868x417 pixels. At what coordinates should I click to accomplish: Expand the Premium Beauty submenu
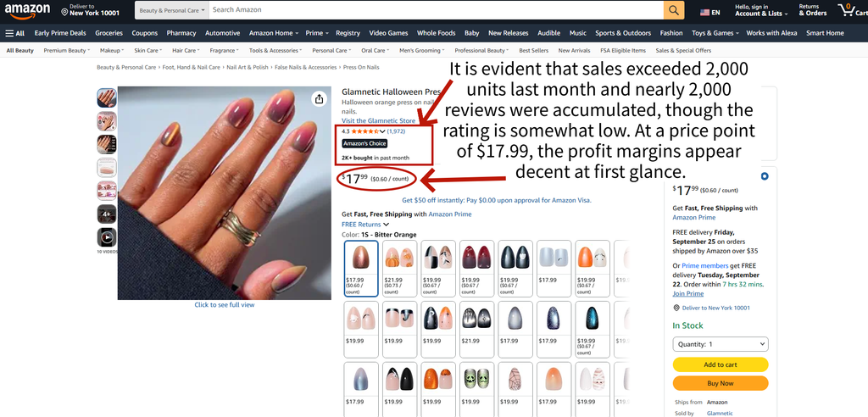(66, 50)
